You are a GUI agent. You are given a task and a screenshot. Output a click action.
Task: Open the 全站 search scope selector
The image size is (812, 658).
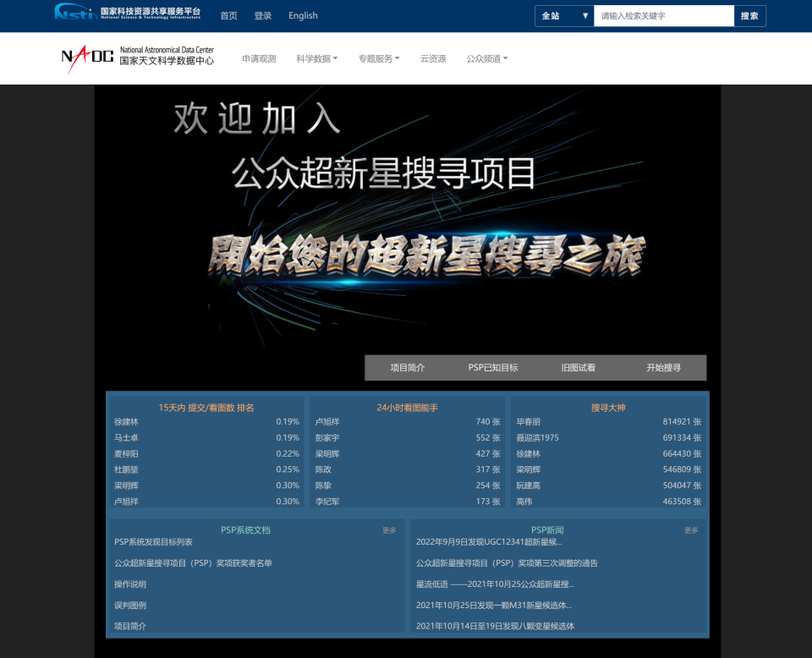[563, 15]
